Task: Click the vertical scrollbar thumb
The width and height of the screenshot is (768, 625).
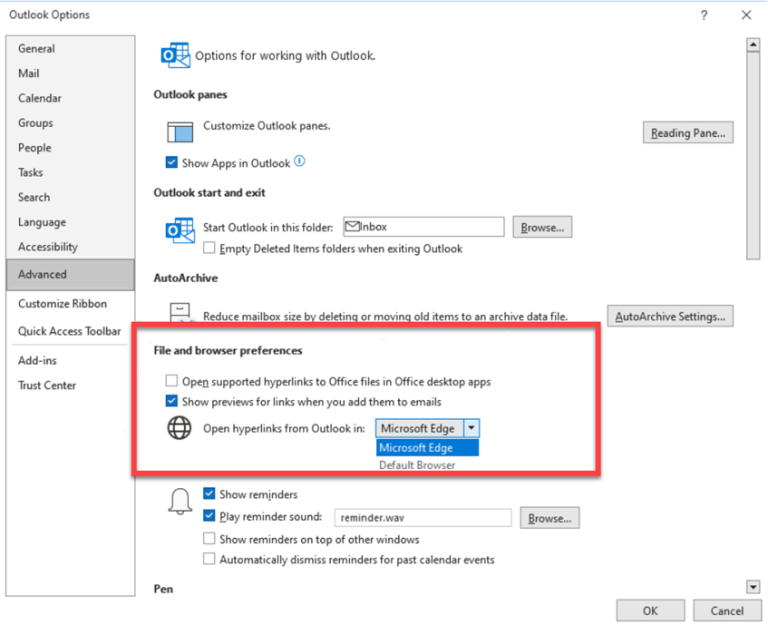Action: [753, 155]
